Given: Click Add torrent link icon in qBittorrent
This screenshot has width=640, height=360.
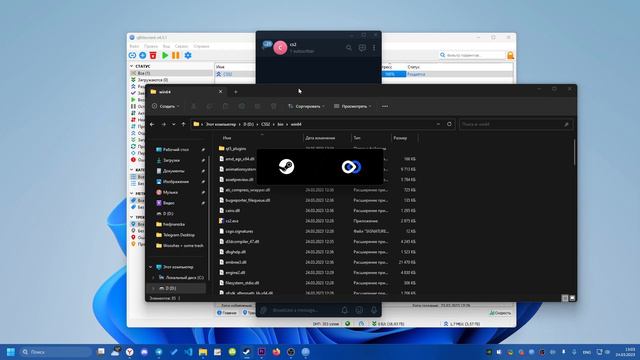Looking at the screenshot, I should 132,55.
